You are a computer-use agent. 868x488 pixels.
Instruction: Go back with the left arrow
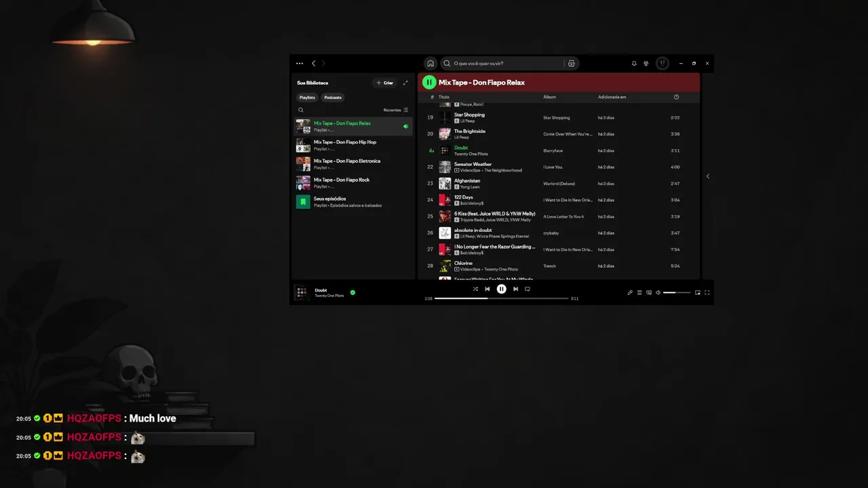(x=313, y=63)
